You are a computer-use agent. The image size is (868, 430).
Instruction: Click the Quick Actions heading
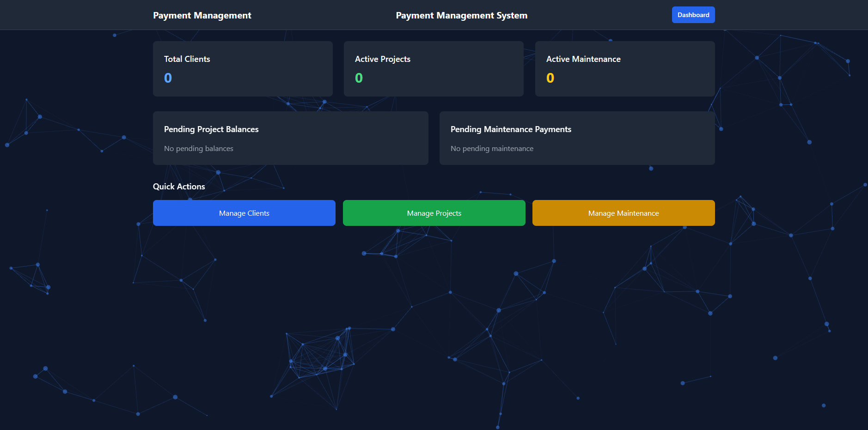[179, 187]
